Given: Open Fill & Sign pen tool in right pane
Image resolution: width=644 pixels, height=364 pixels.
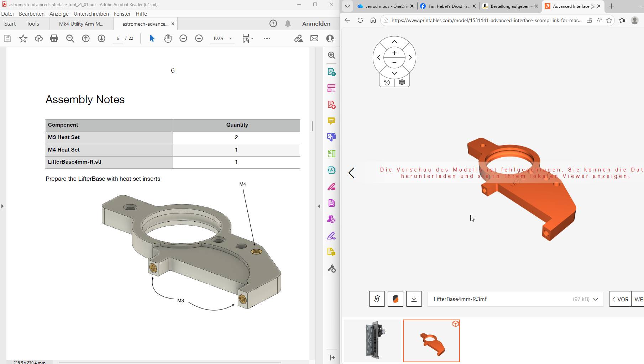Looking at the screenshot, I should [331, 236].
